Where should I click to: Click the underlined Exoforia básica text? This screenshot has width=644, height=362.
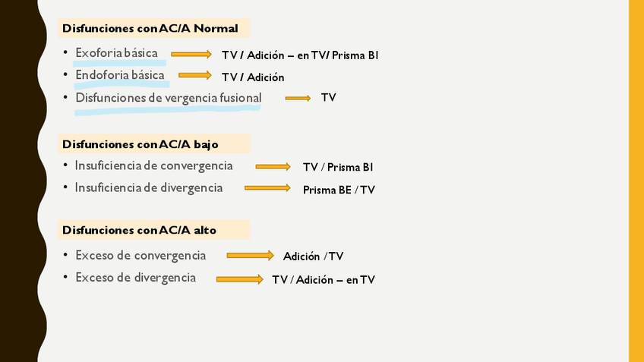coord(116,53)
